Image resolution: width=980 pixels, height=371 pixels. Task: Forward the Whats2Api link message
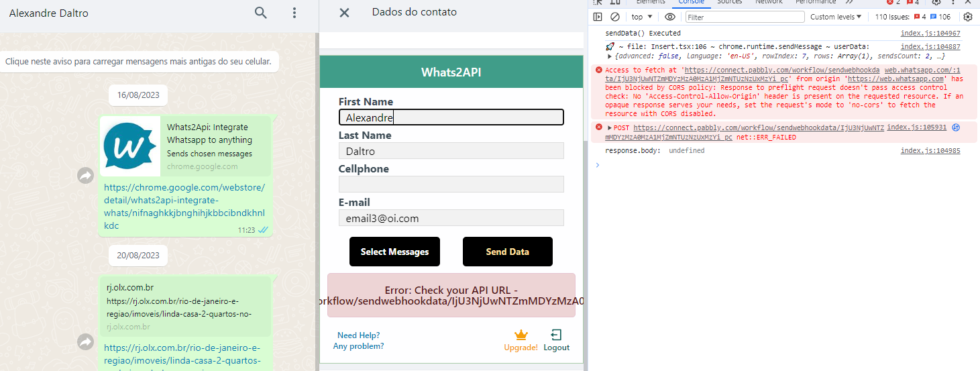coord(85,176)
